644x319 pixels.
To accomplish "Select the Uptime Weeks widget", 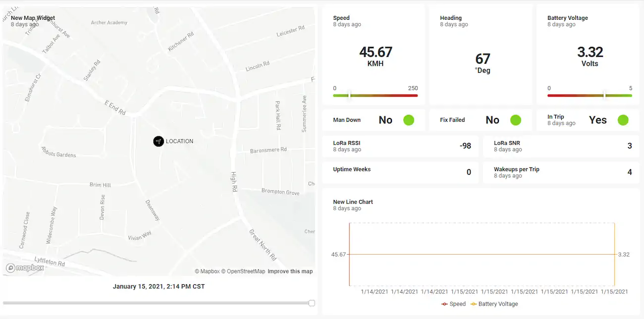I will (x=400, y=172).
